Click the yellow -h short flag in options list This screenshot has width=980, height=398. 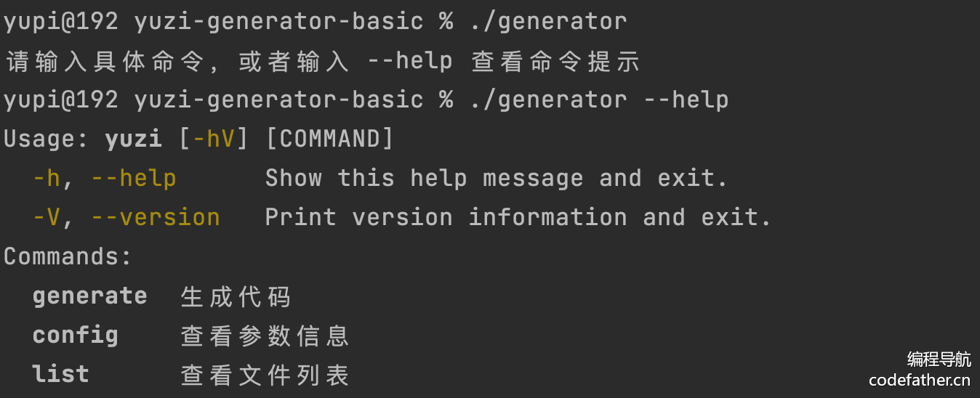(x=47, y=178)
